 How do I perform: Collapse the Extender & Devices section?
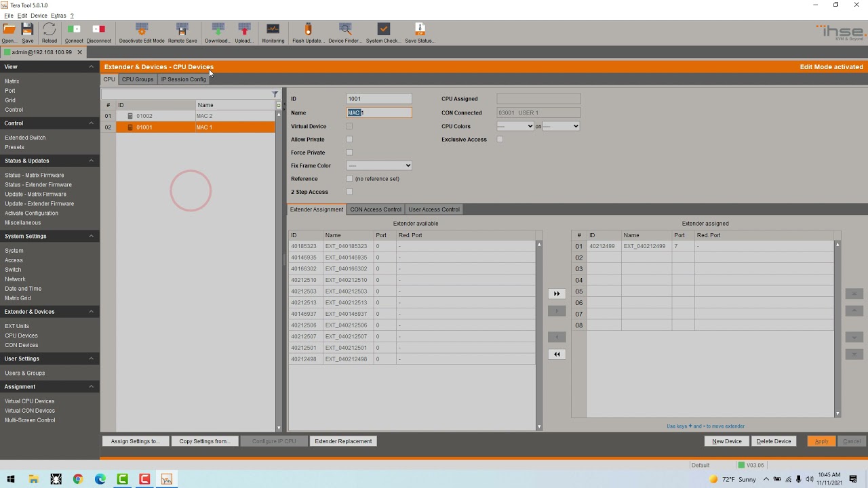pyautogui.click(x=91, y=312)
